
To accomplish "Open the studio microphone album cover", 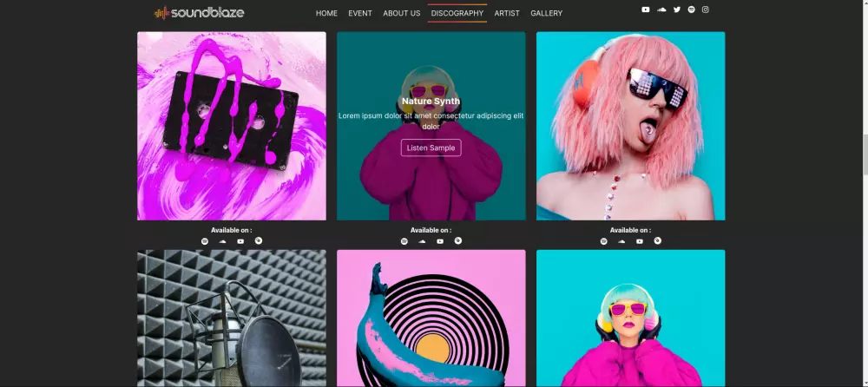I will coord(232,318).
